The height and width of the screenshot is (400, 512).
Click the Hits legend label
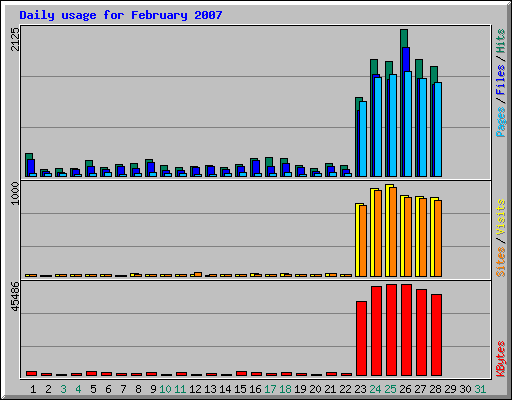point(500,41)
